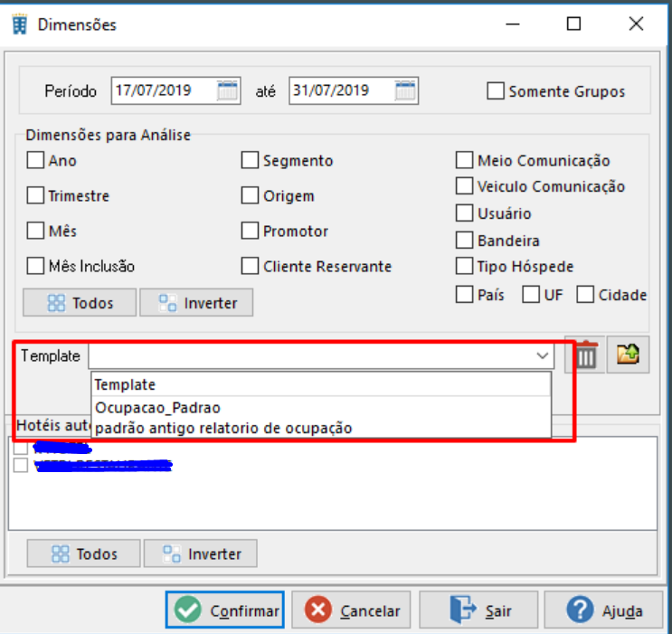The width and height of the screenshot is (672, 634).
Task: Toggle the Mês checkbox
Action: coord(35,231)
